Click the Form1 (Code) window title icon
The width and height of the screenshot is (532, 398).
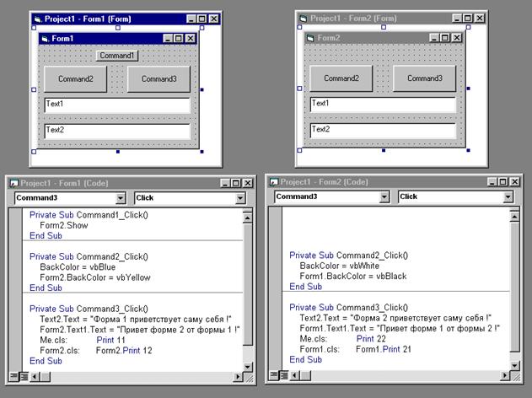tap(13, 184)
